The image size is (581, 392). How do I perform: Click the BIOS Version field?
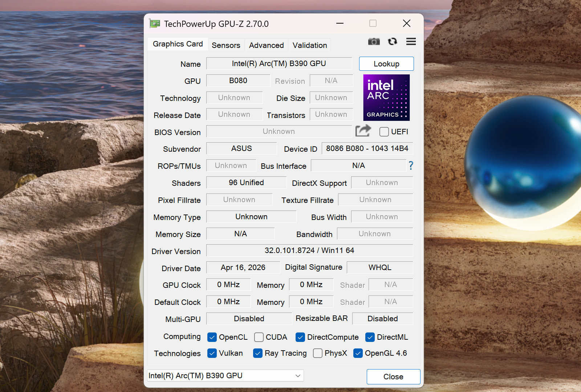[x=279, y=131]
